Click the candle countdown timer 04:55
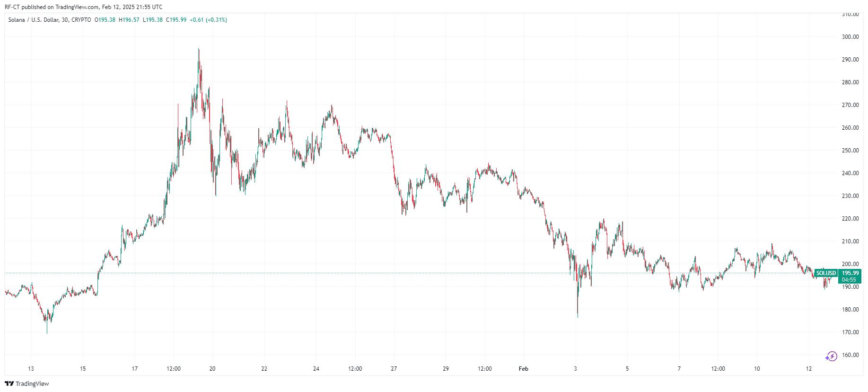 [x=849, y=280]
